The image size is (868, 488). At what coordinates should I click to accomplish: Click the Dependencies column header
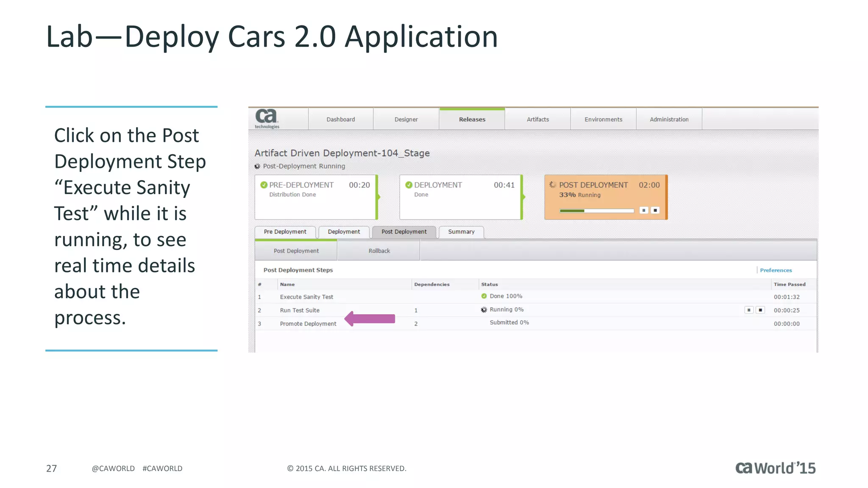pyautogui.click(x=432, y=284)
